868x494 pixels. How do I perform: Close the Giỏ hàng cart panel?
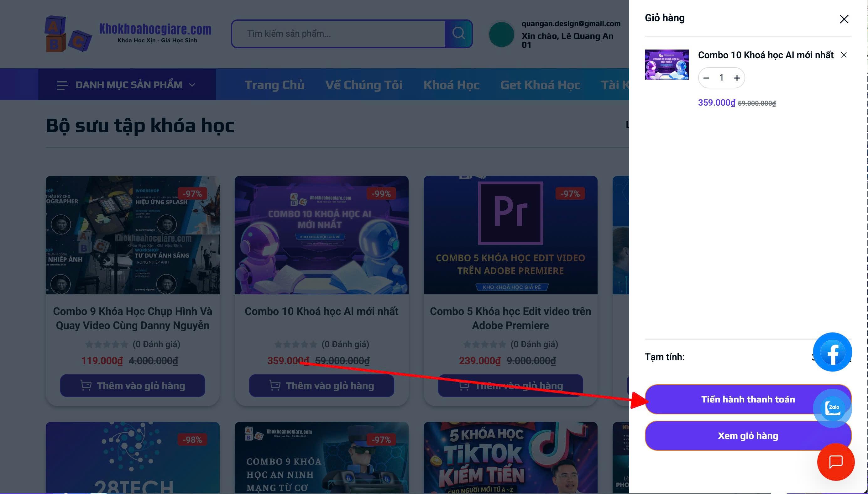[844, 19]
